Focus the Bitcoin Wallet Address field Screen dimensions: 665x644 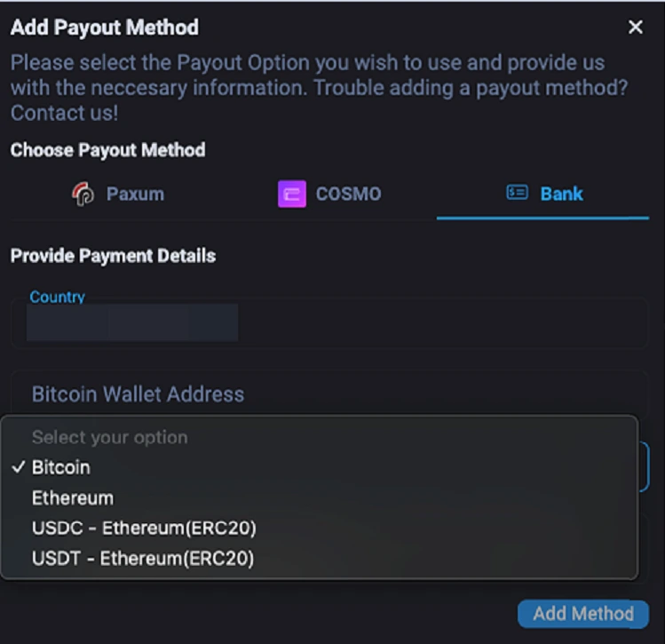[329, 394]
